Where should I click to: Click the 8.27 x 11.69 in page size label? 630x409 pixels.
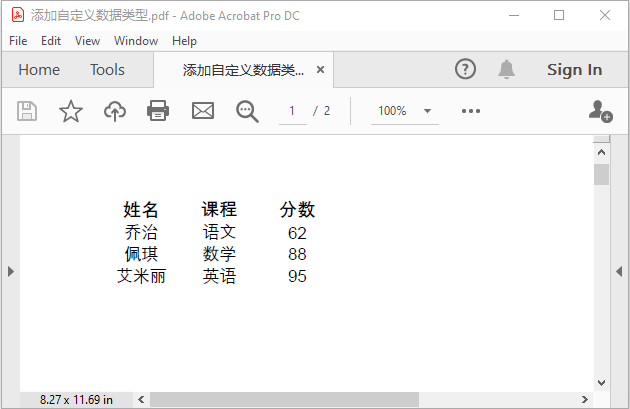(76, 400)
